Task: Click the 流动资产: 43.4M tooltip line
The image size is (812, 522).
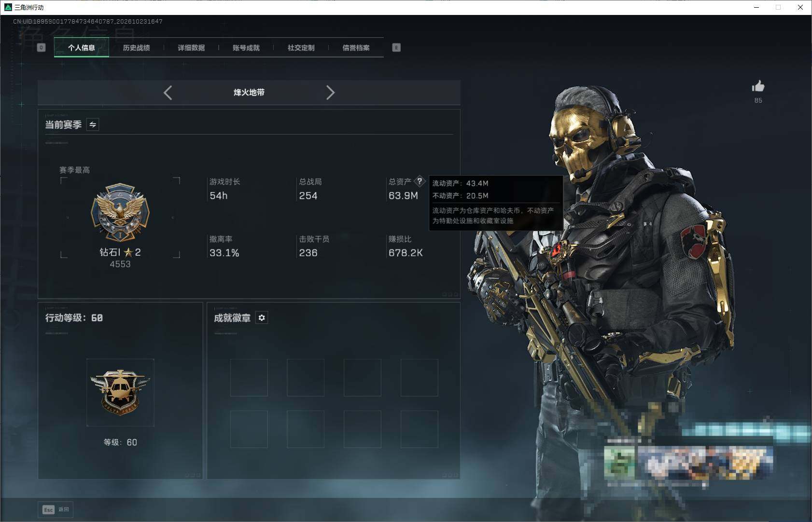Action: [x=461, y=183]
